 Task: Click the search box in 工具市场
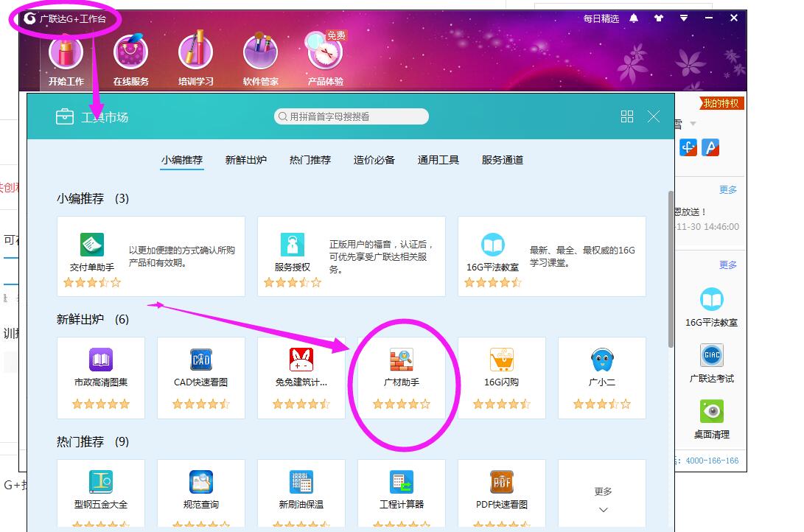352,116
